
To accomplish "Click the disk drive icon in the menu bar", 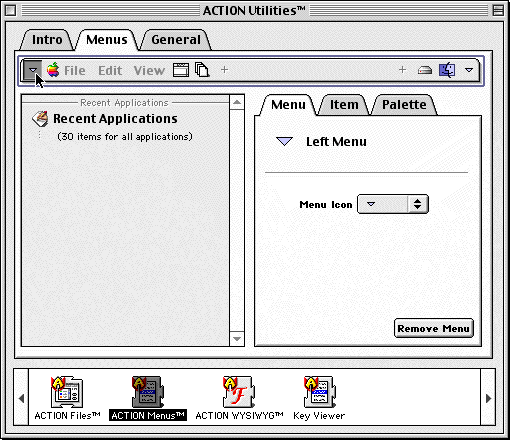I will (425, 70).
